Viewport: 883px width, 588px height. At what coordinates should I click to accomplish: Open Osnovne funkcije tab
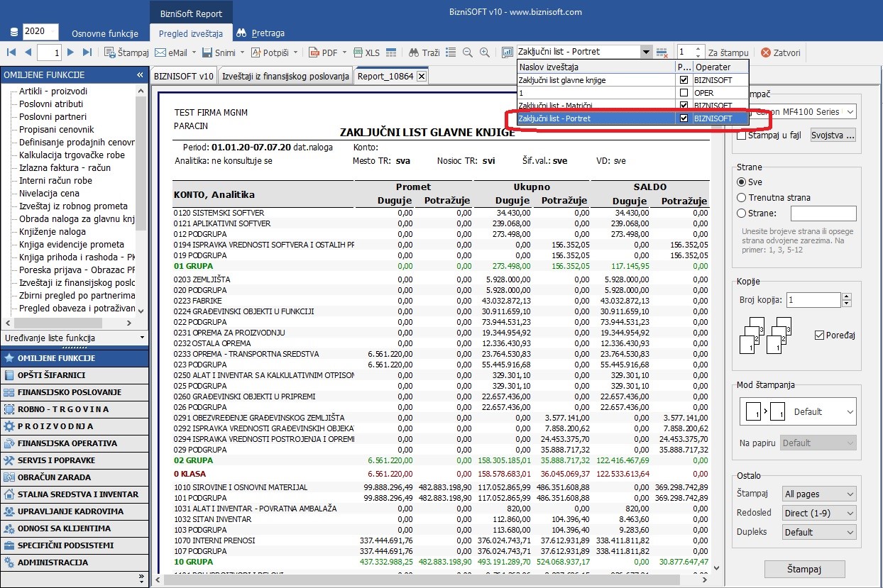(104, 33)
